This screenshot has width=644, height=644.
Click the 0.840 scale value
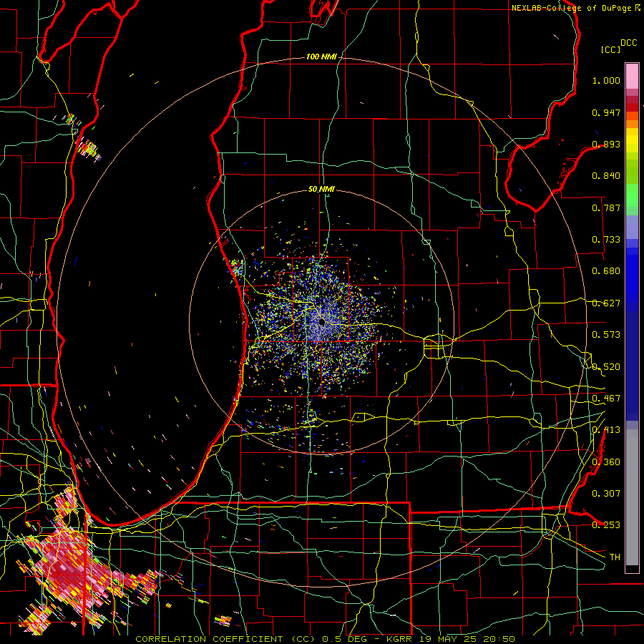(606, 176)
